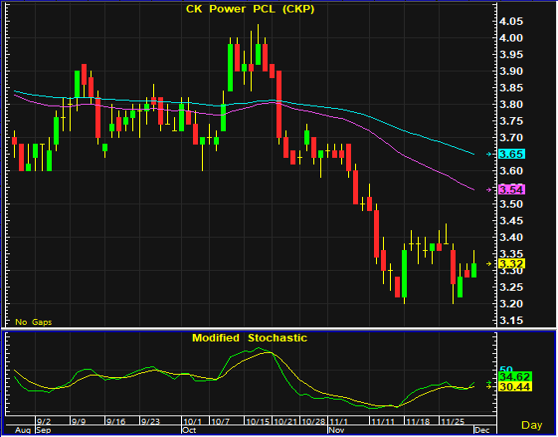The width and height of the screenshot is (558, 437).
Task: Click the Sep month label
Action: tap(44, 430)
